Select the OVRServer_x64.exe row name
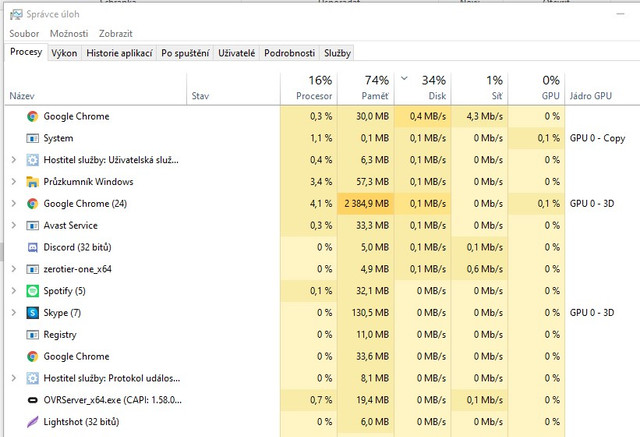Screen dimensions: 640x437 [x=113, y=400]
